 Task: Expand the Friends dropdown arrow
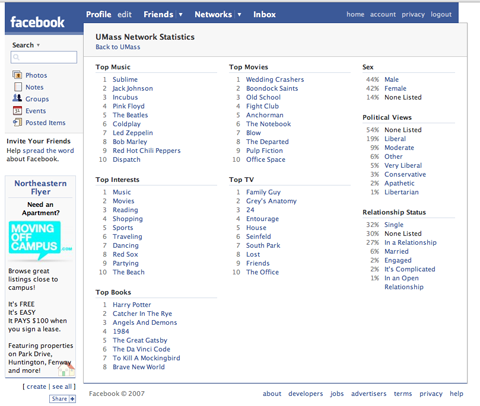(180, 14)
